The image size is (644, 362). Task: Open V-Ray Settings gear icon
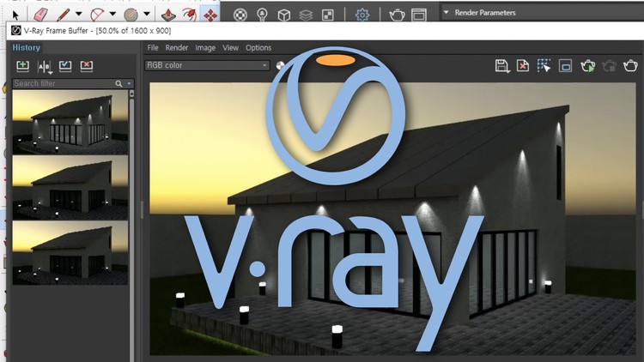[x=362, y=15]
